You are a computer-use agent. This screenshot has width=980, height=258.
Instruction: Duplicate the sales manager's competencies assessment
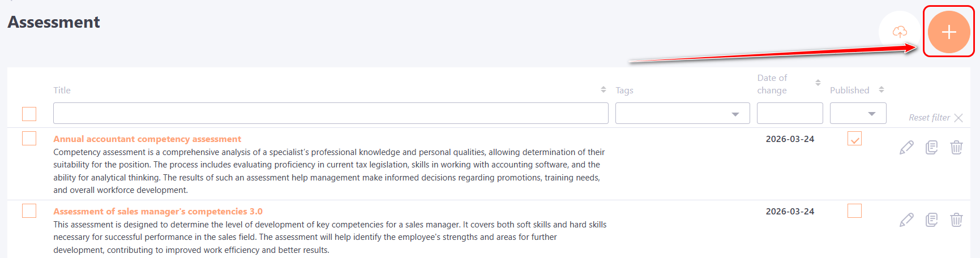[931, 220]
